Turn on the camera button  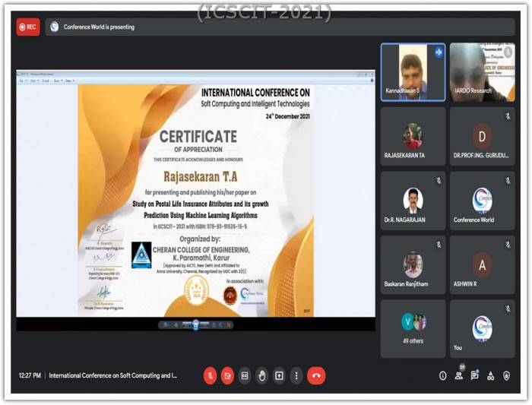click(227, 375)
